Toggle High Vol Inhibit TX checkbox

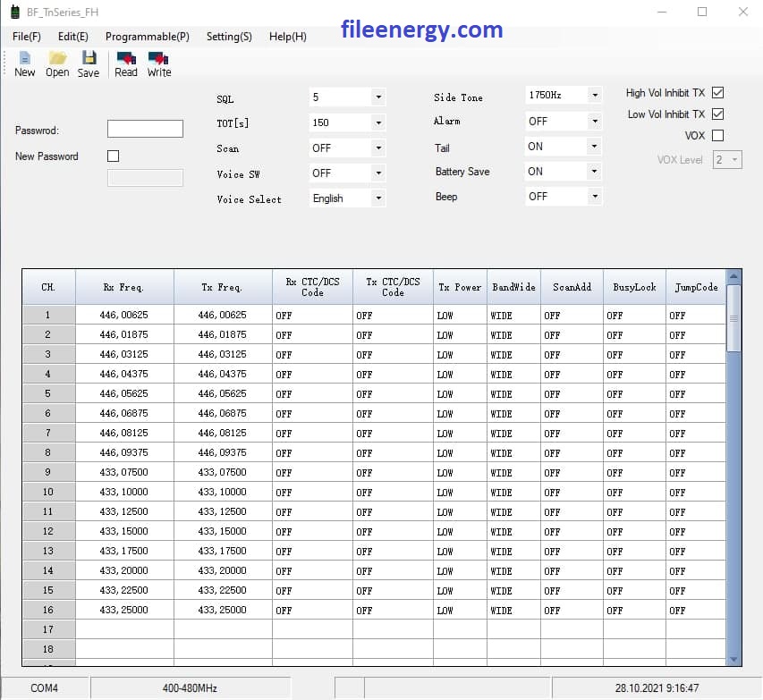pyautogui.click(x=717, y=92)
